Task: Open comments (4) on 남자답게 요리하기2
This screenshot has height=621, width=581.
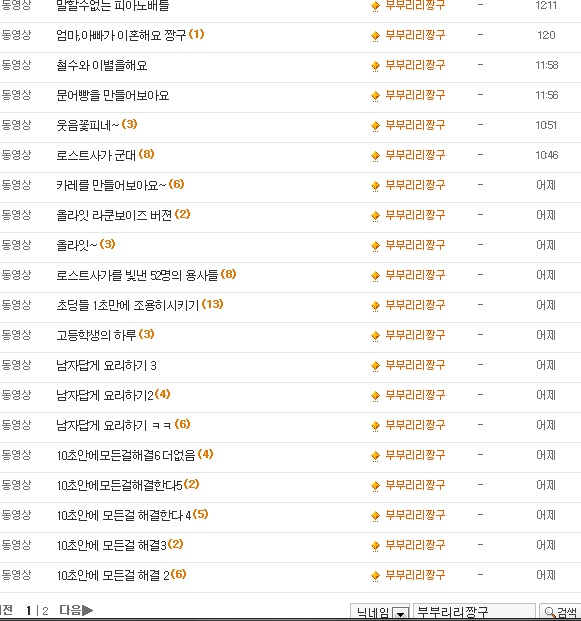Action: tap(162, 394)
